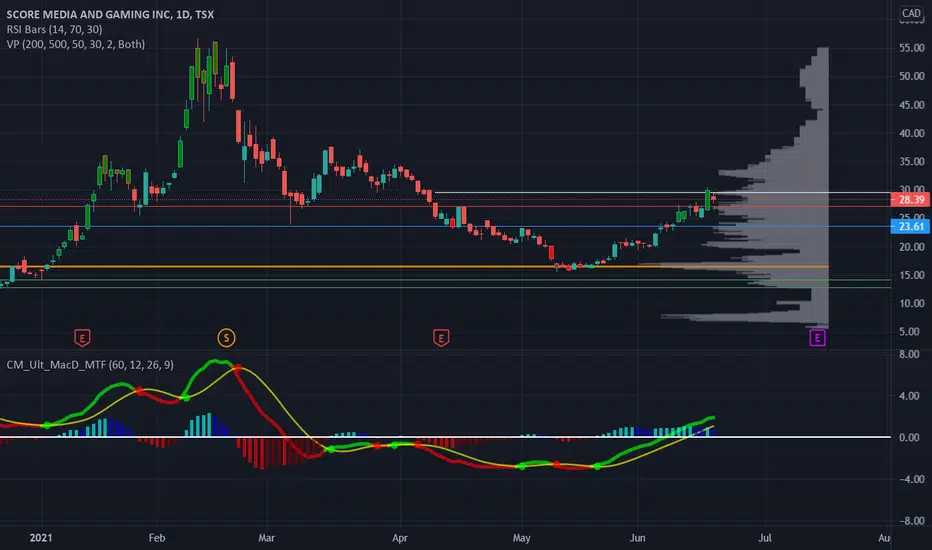This screenshot has width=932, height=550.
Task: Click the May time axis label
Action: [x=521, y=538]
